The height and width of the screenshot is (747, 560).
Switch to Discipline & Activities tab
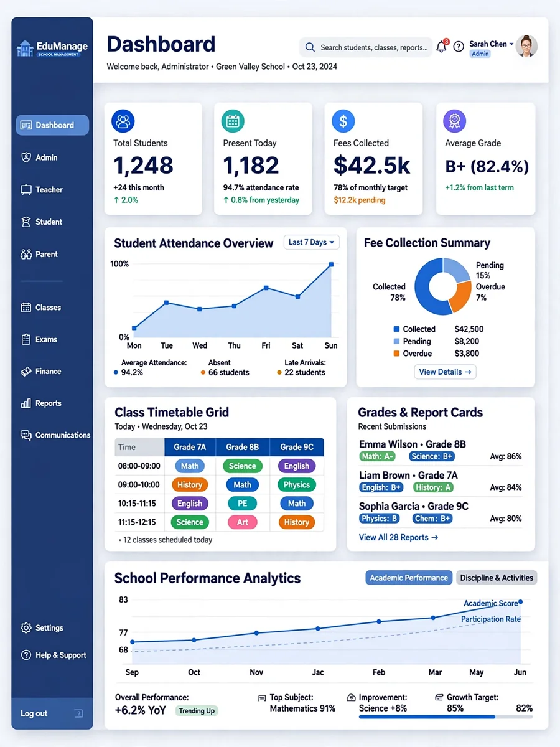pyautogui.click(x=497, y=578)
